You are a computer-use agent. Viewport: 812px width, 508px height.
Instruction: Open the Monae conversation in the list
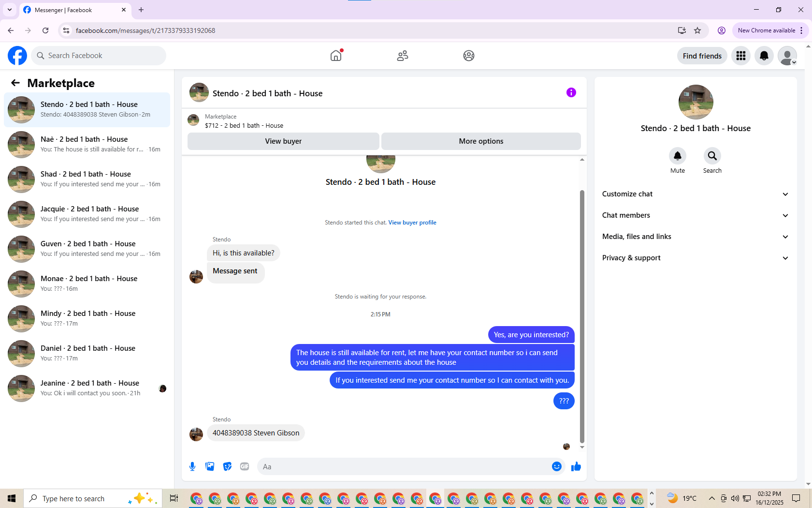click(x=87, y=284)
